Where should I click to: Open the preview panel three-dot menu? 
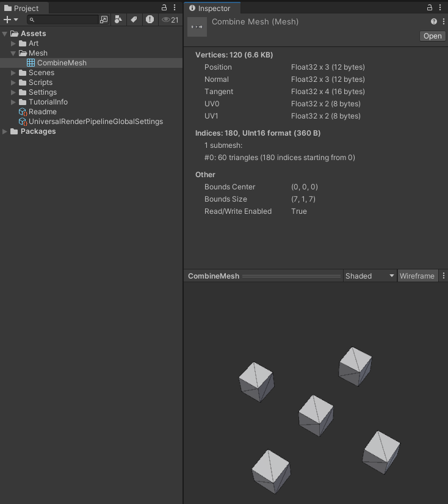click(x=443, y=276)
